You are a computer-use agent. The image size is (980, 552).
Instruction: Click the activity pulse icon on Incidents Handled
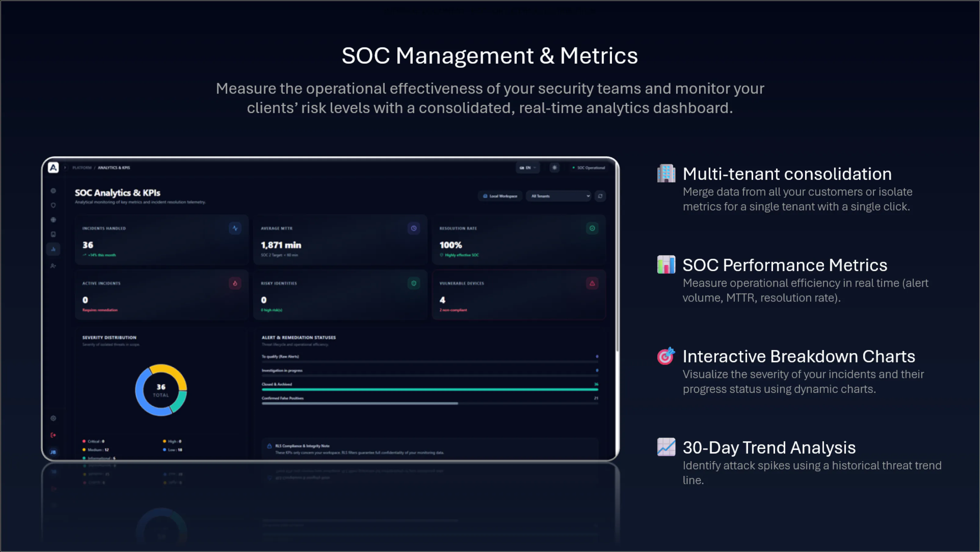coord(235,228)
